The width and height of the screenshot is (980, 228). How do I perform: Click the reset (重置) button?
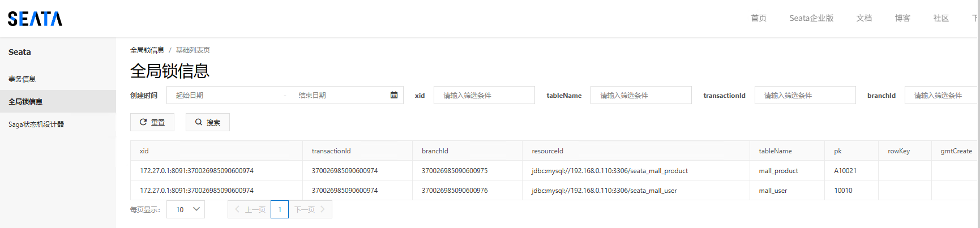click(x=152, y=122)
